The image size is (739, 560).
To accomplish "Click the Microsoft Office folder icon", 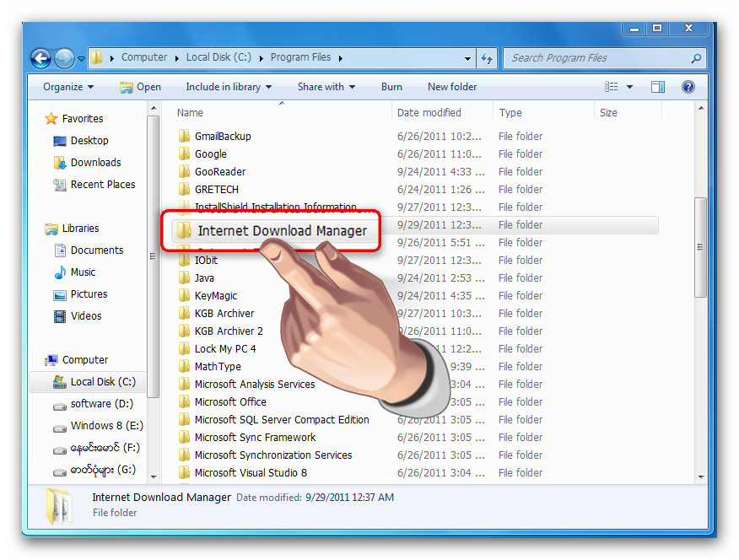I will 184,401.
